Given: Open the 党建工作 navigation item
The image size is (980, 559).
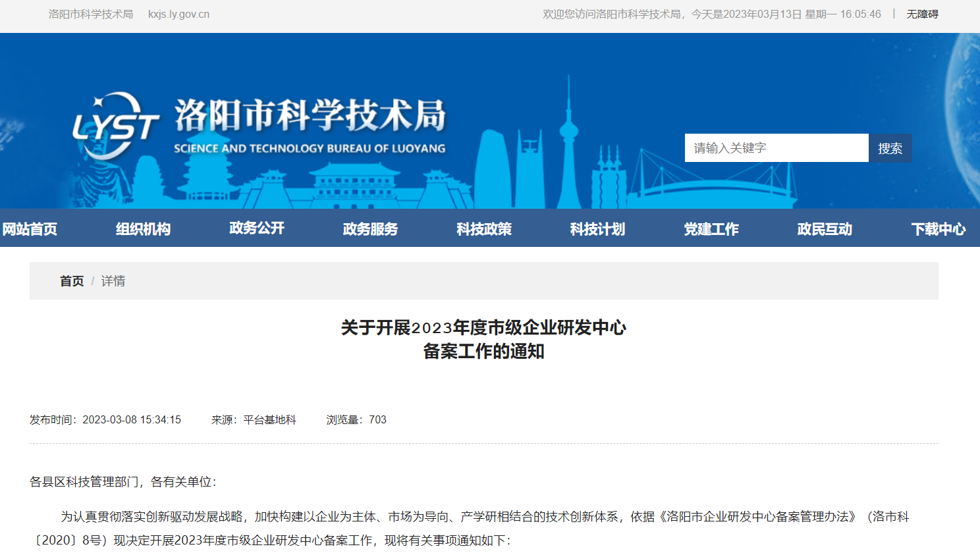Looking at the screenshot, I should pyautogui.click(x=711, y=229).
